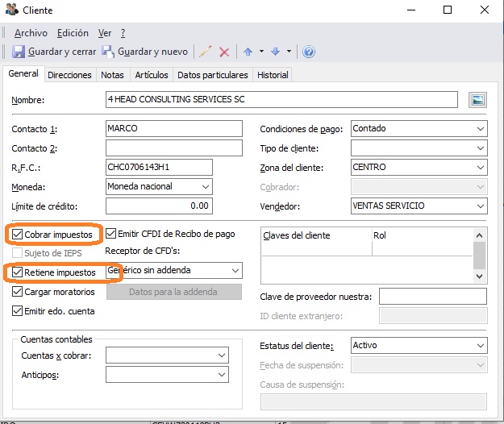Click the Claves del cliente column header

tap(317, 235)
